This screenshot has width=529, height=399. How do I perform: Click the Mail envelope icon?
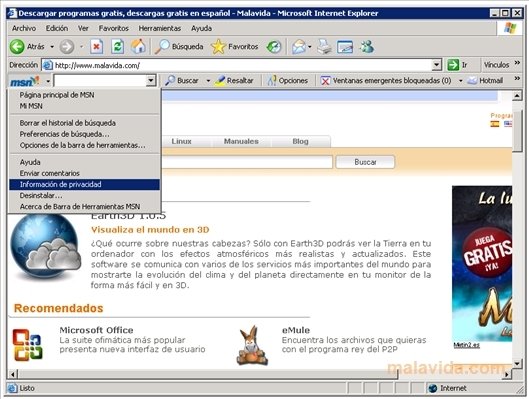(x=299, y=47)
